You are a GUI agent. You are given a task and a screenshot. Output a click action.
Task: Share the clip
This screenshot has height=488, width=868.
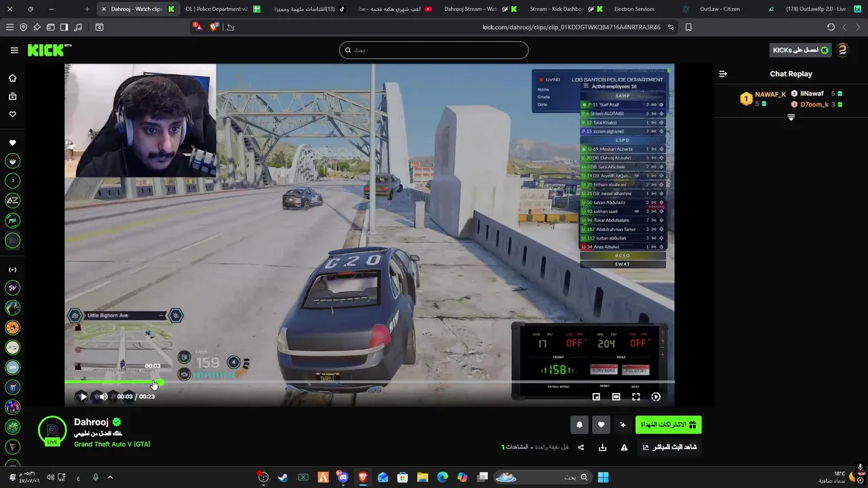click(x=580, y=447)
